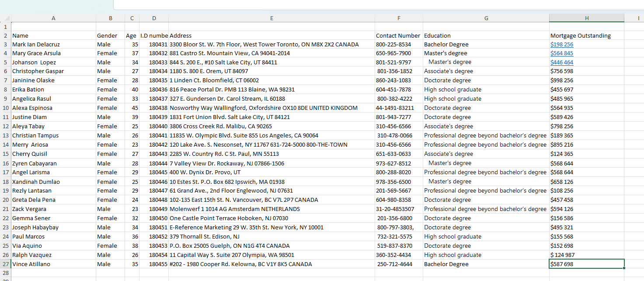Click the Name header cell
The height and width of the screenshot is (281, 644).
53,35
